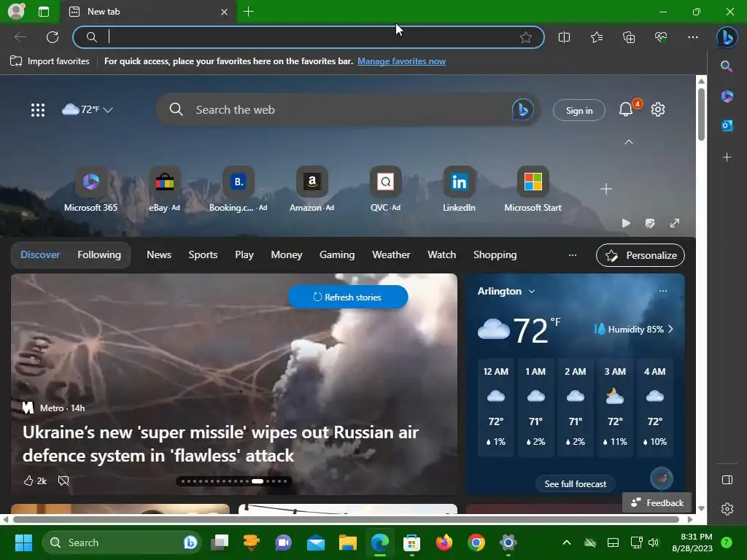Edit background image icon
The width and height of the screenshot is (747, 560).
(650, 223)
